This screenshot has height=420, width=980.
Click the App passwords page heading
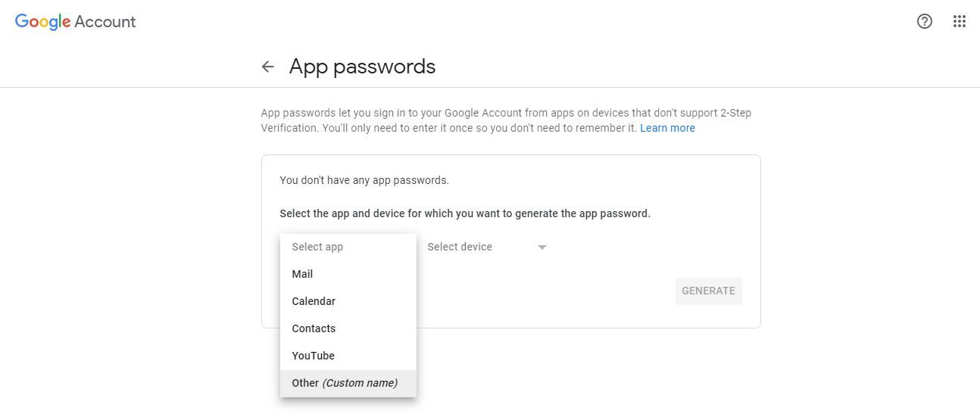pyautogui.click(x=362, y=67)
